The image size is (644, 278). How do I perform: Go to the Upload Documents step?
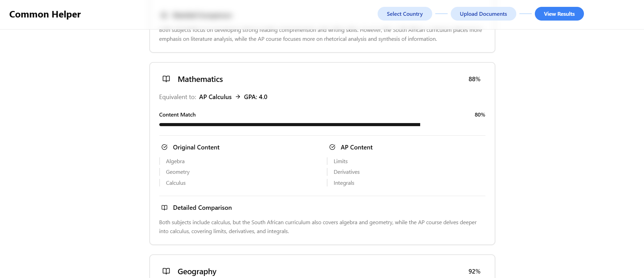tap(483, 14)
